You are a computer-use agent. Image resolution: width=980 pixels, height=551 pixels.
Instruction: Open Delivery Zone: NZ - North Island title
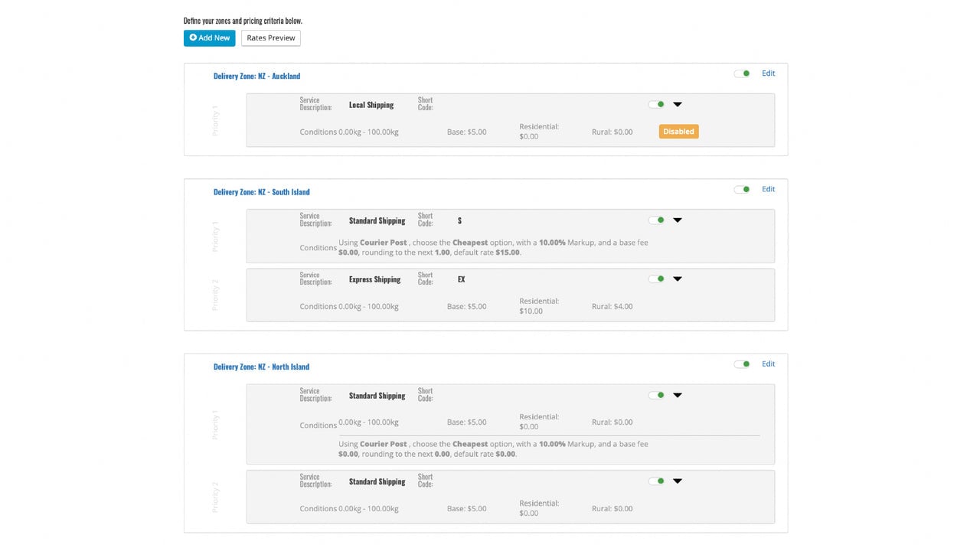(x=261, y=367)
